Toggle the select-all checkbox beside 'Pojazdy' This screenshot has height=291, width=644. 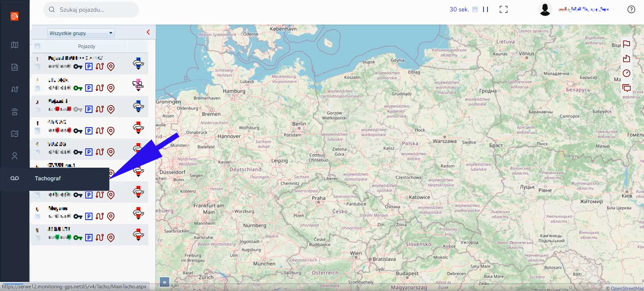point(37,46)
